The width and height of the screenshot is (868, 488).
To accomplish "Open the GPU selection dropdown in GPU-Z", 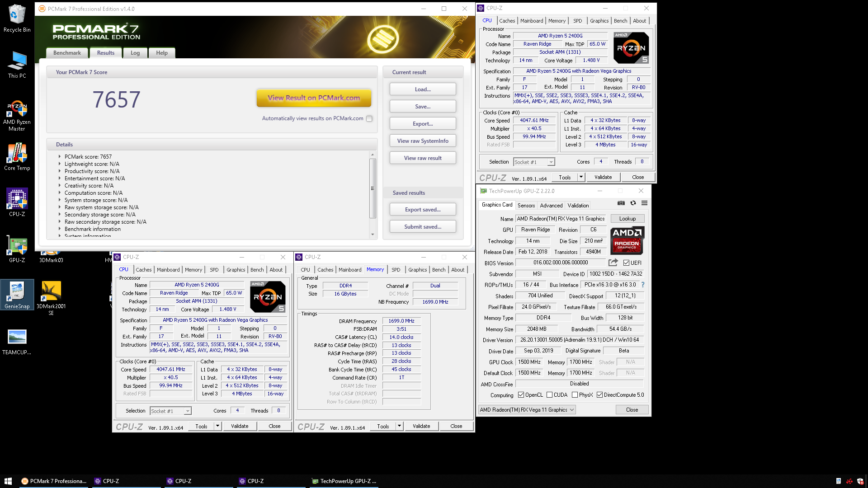I will pyautogui.click(x=527, y=410).
